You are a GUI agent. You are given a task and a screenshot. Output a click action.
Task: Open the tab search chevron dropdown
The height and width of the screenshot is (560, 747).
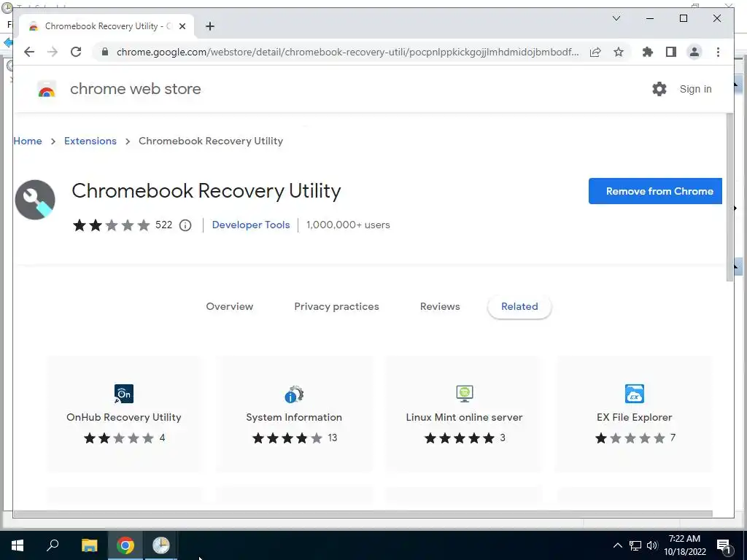(616, 18)
